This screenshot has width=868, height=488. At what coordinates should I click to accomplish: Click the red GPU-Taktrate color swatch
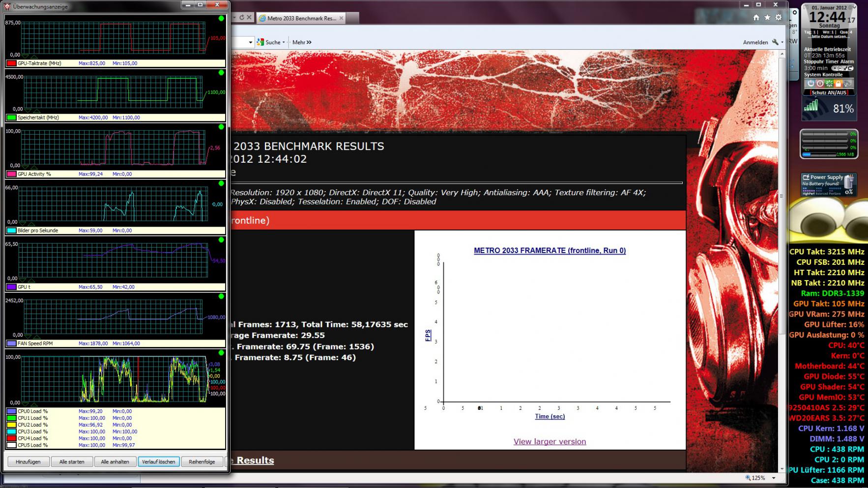(11, 63)
